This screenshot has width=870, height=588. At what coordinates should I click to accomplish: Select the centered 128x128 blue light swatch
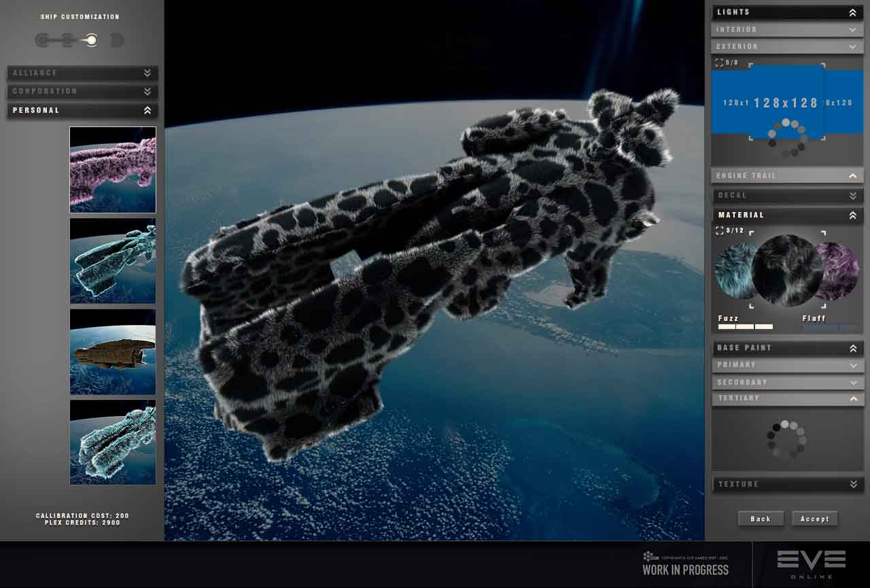tap(786, 102)
